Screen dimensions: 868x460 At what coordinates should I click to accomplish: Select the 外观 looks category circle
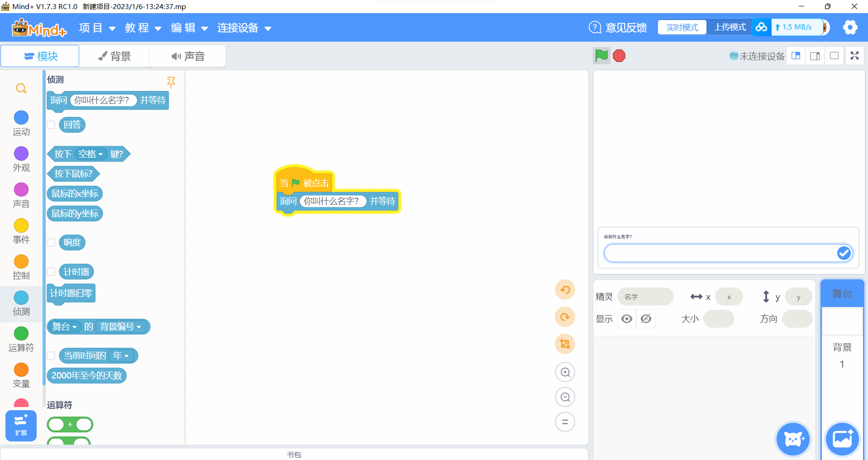pyautogui.click(x=21, y=153)
